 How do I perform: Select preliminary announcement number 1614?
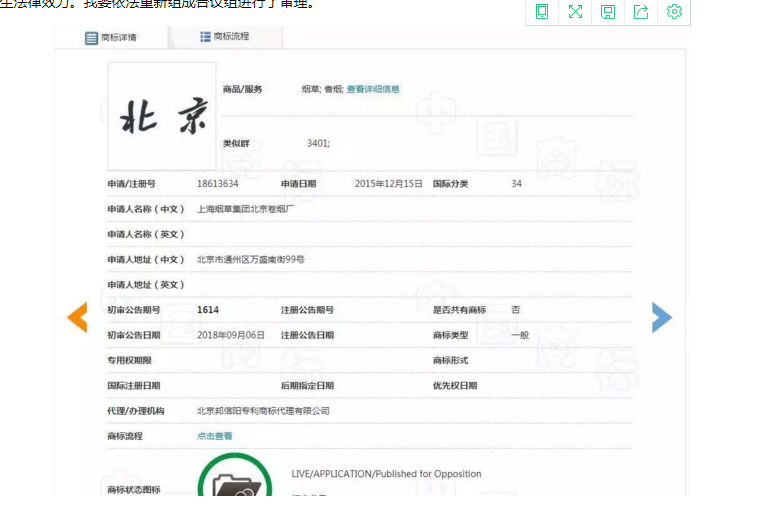(x=208, y=310)
